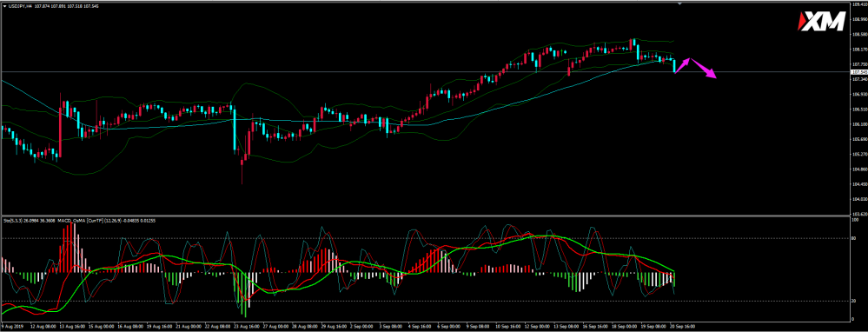The height and width of the screenshot is (332, 868).
Task: Click the current price label 107.545
Action: (858, 72)
